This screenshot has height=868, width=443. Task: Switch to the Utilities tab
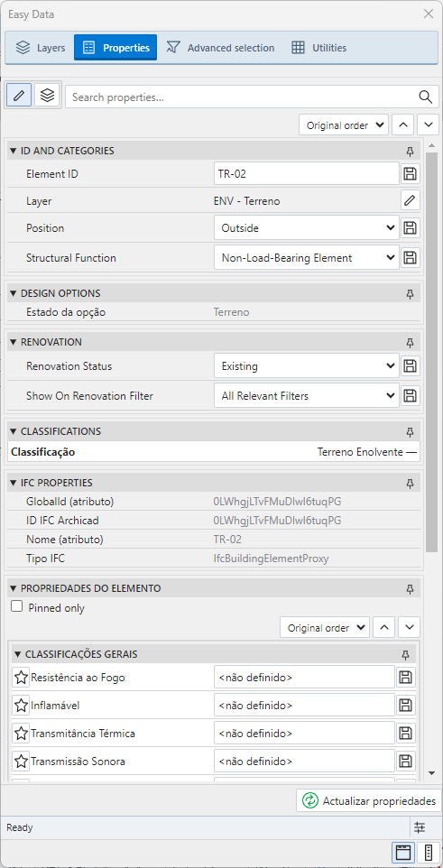(319, 48)
